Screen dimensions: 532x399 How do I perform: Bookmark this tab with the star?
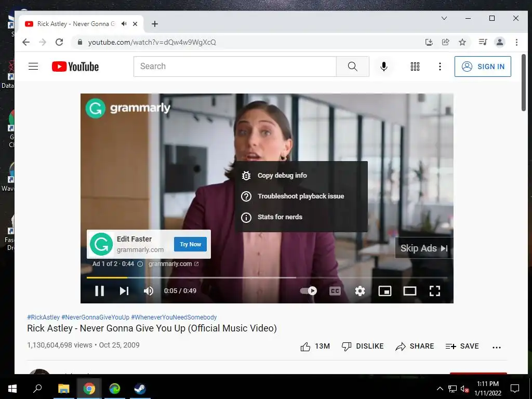[462, 42]
